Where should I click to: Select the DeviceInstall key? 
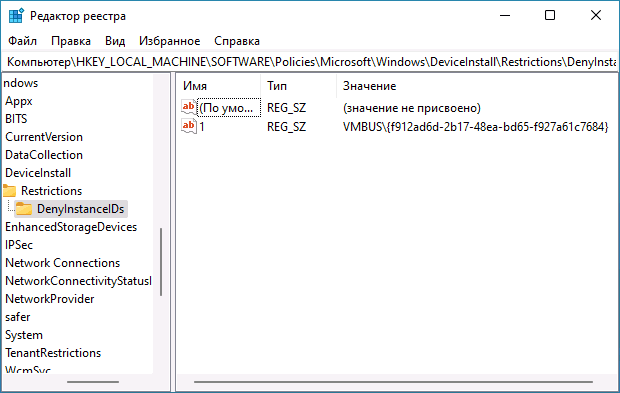tap(38, 173)
